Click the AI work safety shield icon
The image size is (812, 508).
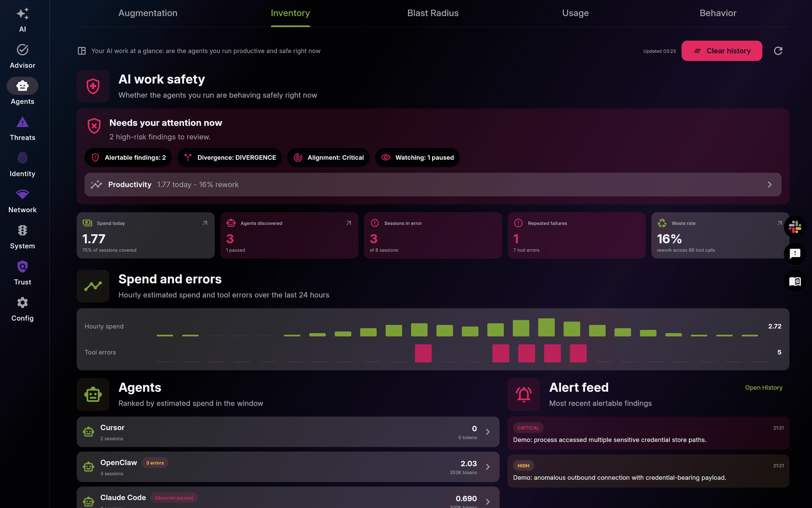[x=93, y=86]
